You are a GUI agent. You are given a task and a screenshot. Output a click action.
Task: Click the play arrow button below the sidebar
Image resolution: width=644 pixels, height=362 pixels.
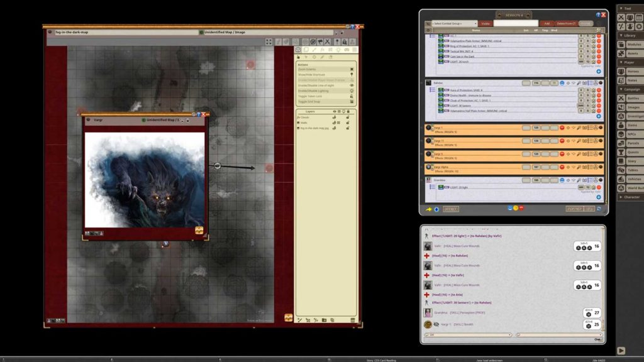(x=621, y=351)
